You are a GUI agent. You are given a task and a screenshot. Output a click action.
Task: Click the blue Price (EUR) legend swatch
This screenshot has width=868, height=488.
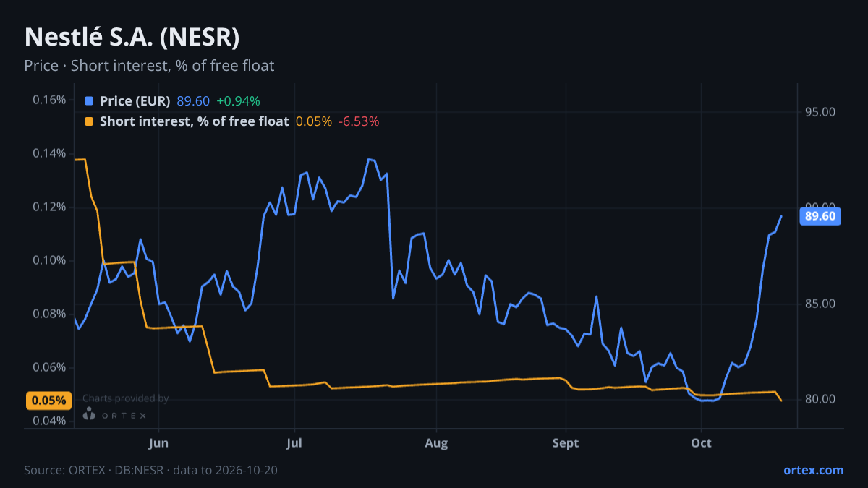[89, 101]
